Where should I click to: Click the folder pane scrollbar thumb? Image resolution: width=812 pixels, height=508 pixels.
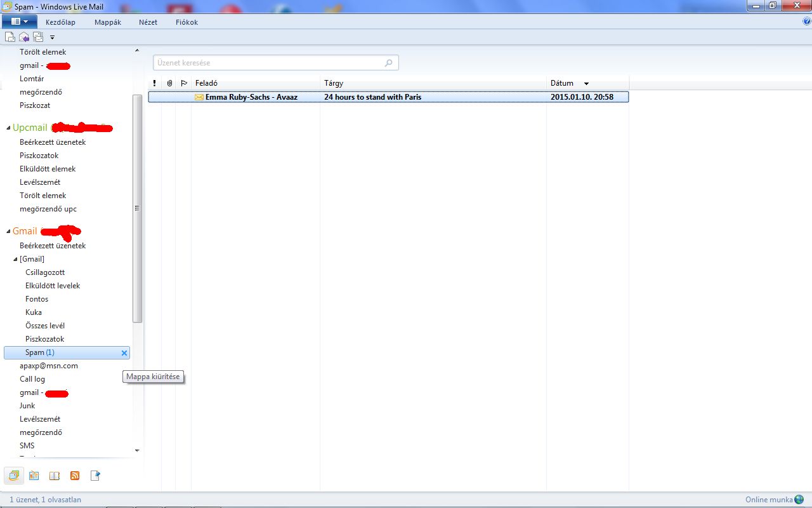(x=137, y=208)
